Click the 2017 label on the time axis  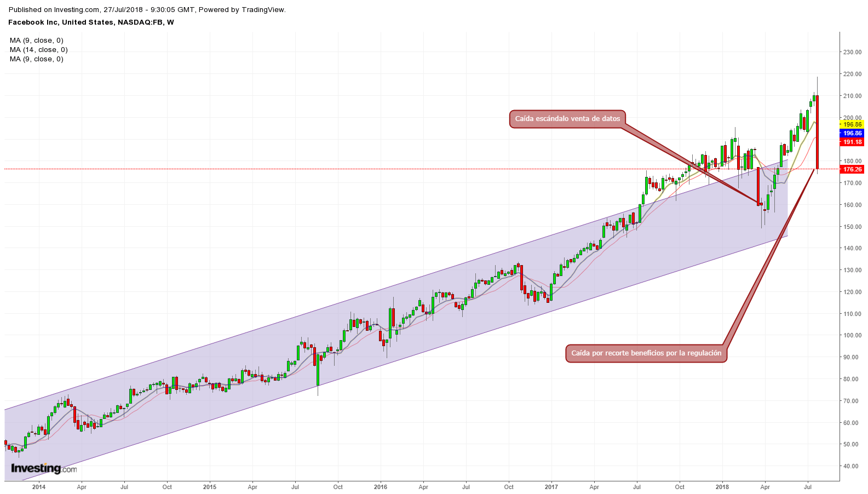click(551, 487)
